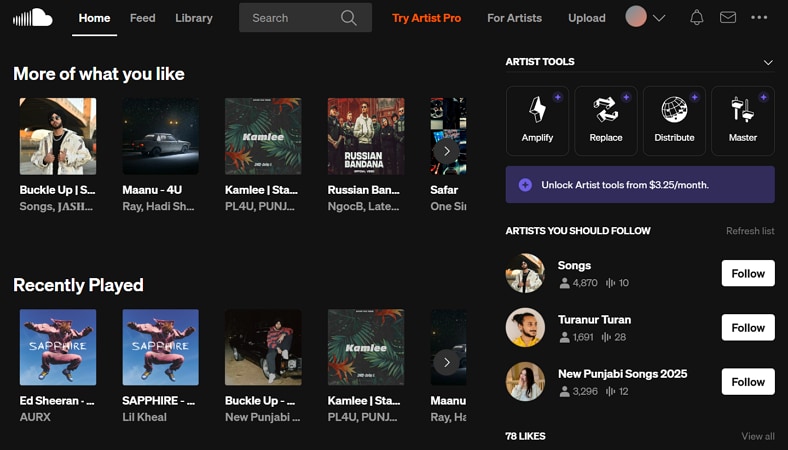Click View all next to 78 Likes
Image resolution: width=788 pixels, height=450 pixels.
[757, 436]
